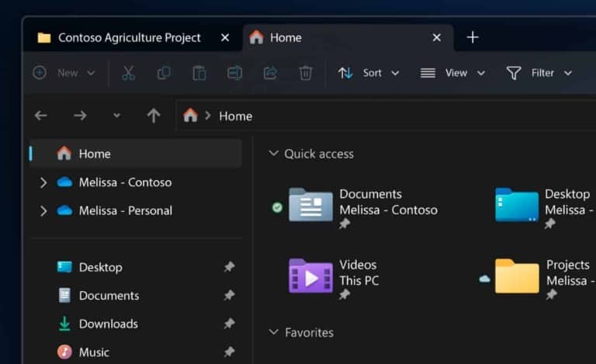Collapse the Quick access section
This screenshot has width=596, height=364.
click(273, 153)
